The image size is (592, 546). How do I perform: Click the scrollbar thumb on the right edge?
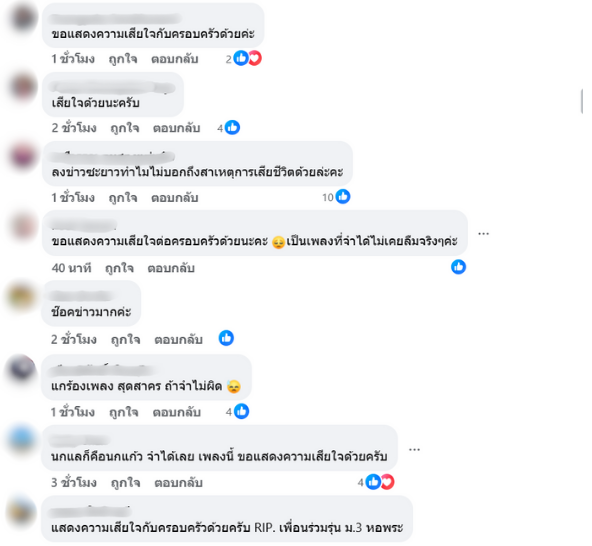pyautogui.click(x=581, y=101)
